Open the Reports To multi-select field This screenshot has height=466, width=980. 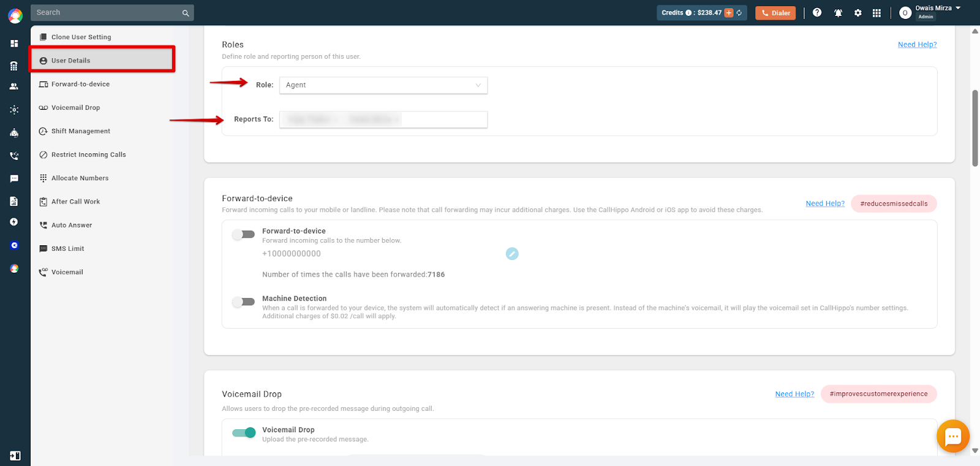(383, 120)
